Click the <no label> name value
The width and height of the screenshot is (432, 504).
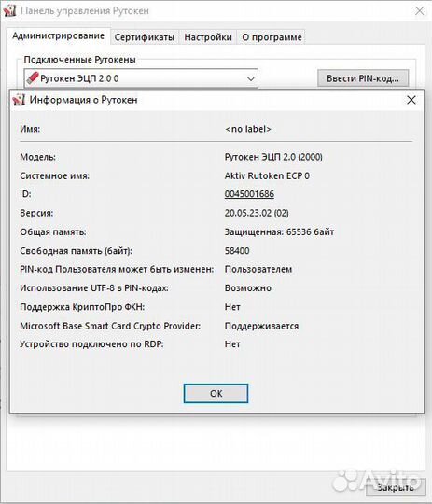(248, 129)
